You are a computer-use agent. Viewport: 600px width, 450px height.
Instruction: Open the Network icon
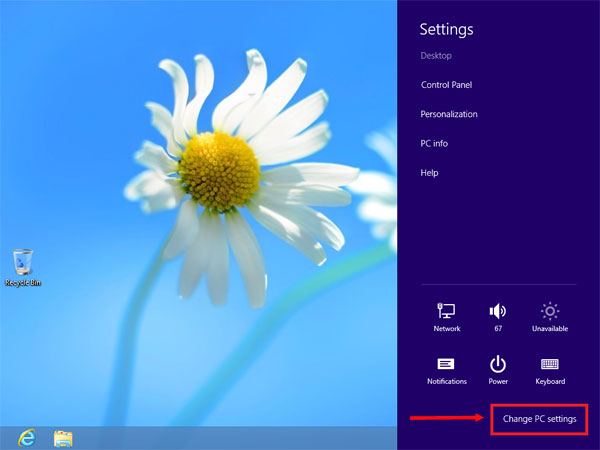point(447,317)
